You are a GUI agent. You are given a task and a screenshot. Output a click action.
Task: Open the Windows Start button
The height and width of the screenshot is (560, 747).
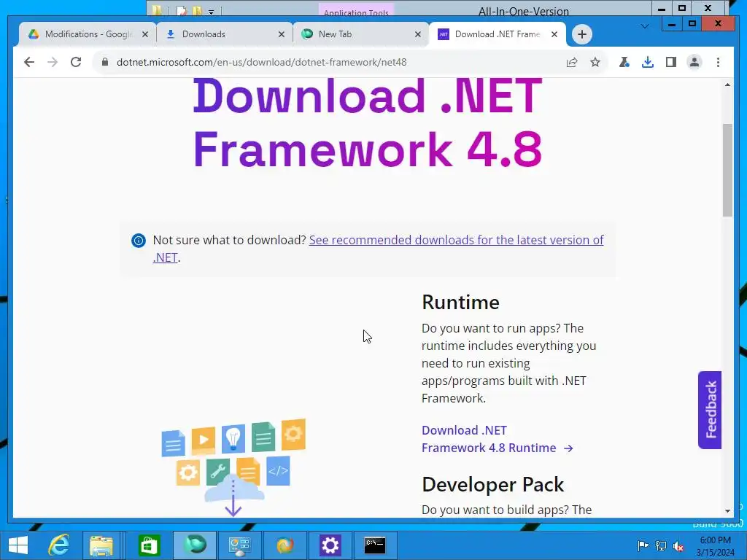(x=18, y=545)
